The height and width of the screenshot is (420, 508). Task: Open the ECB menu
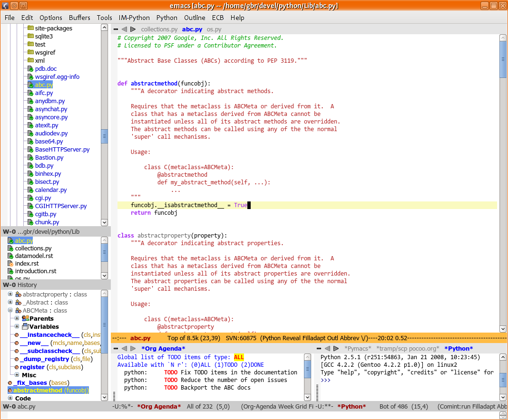(x=218, y=18)
